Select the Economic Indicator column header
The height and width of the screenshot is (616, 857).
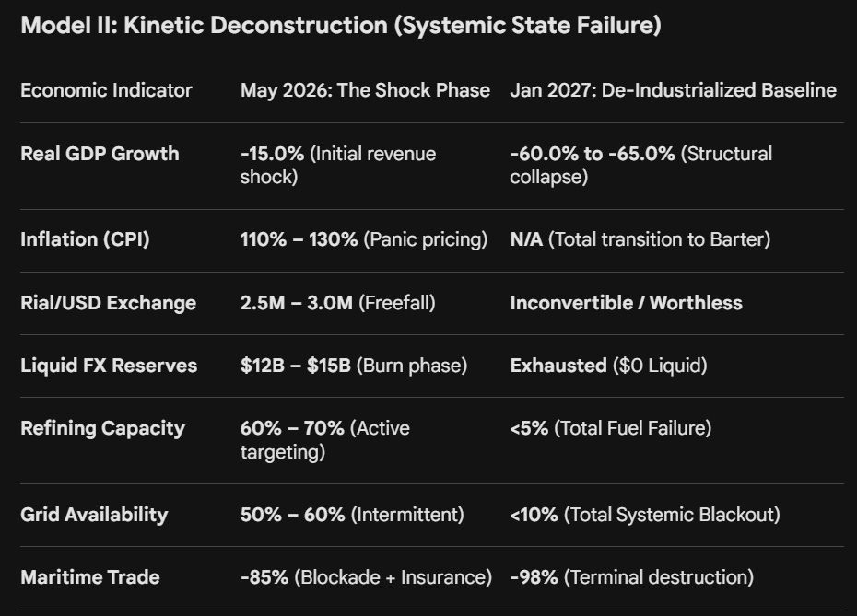tap(106, 90)
